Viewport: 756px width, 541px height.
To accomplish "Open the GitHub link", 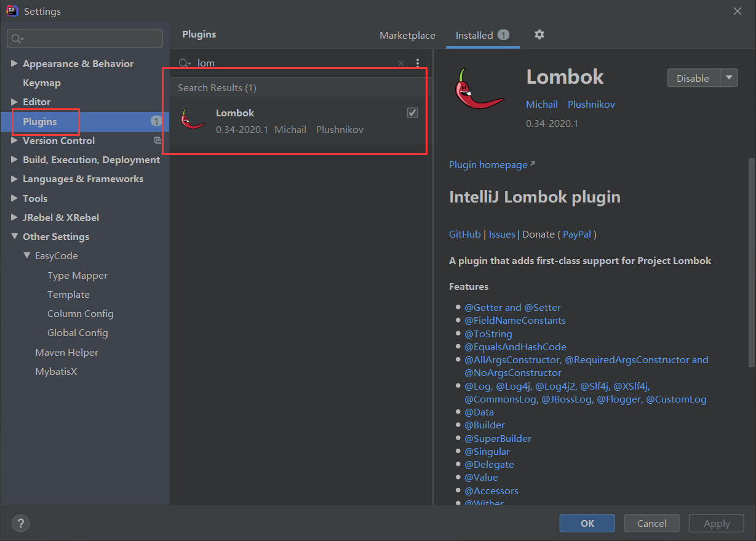I will click(465, 234).
